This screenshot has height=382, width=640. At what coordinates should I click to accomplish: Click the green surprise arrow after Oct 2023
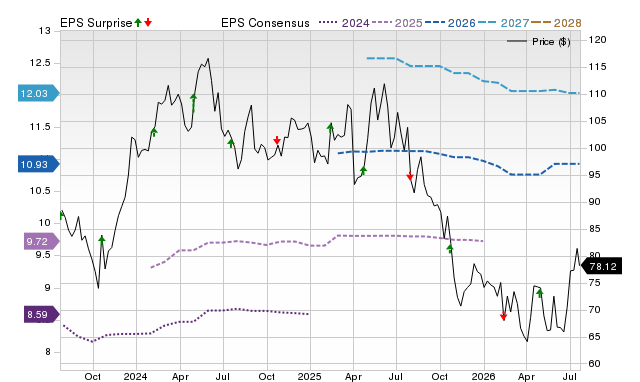point(102,239)
